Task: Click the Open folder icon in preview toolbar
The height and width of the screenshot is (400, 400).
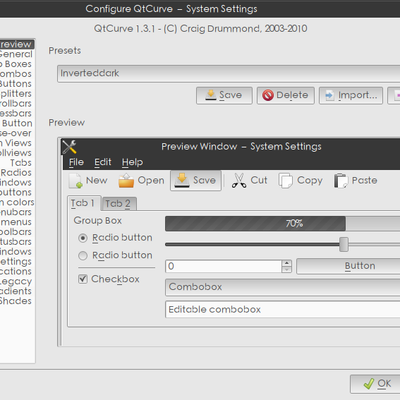Action: click(126, 181)
